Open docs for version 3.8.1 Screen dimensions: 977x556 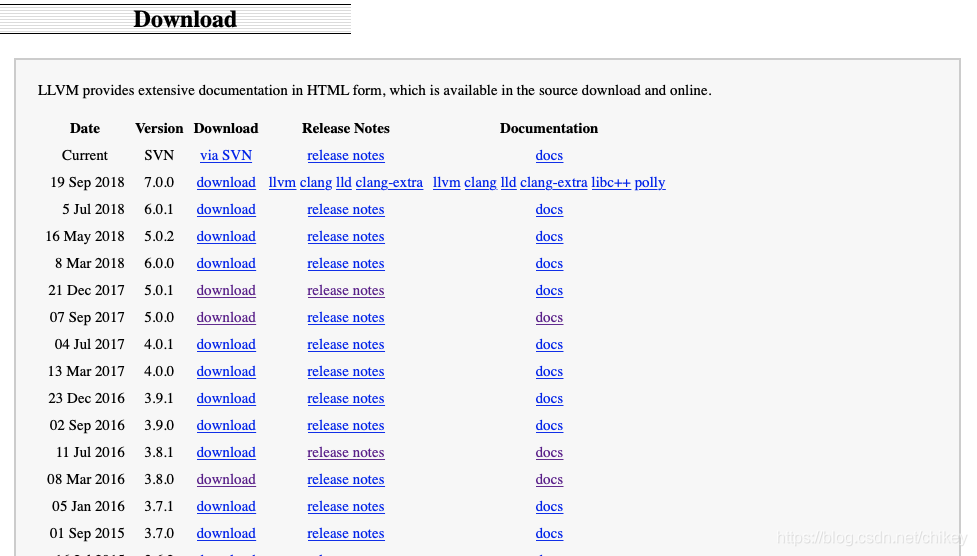(x=549, y=453)
